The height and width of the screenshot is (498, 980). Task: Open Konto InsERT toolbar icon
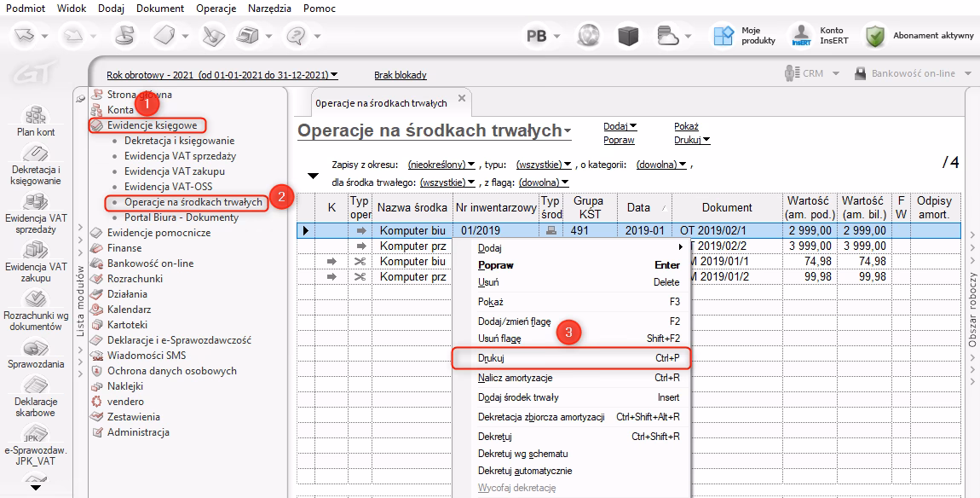pos(801,36)
